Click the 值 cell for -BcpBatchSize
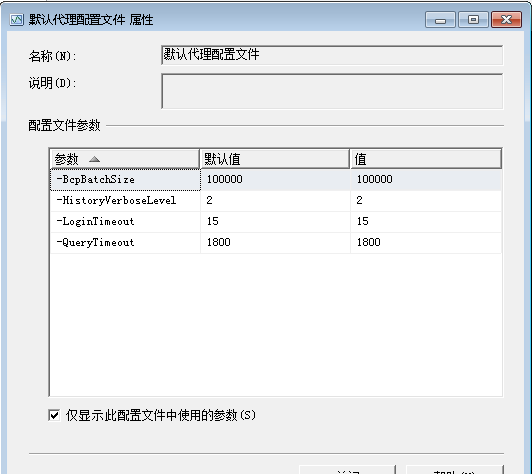The width and height of the screenshot is (532, 474). click(x=426, y=179)
